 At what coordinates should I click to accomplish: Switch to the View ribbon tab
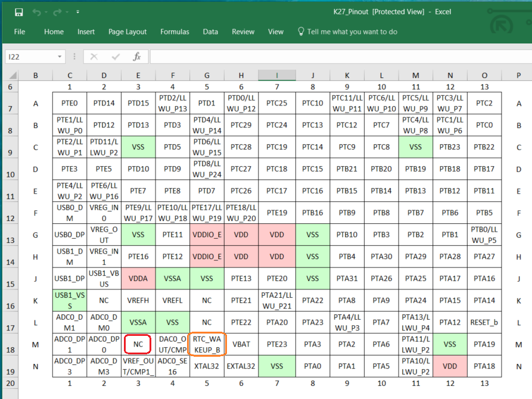pyautogui.click(x=275, y=32)
